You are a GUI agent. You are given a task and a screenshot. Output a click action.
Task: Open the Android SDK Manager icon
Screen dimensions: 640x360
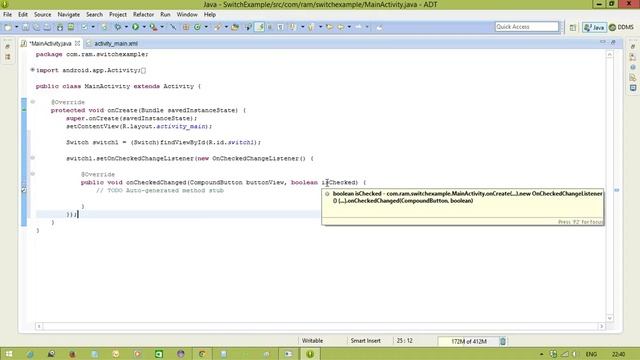tap(60, 27)
